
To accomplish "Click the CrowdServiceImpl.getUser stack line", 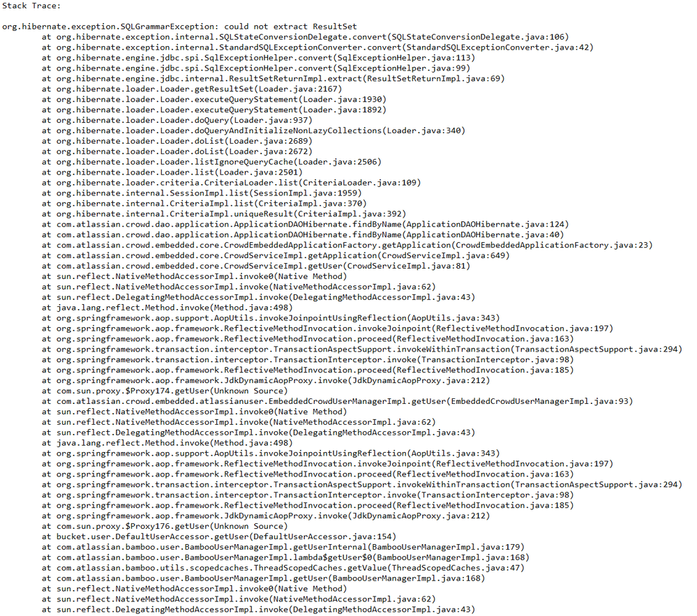I will 256,266.
